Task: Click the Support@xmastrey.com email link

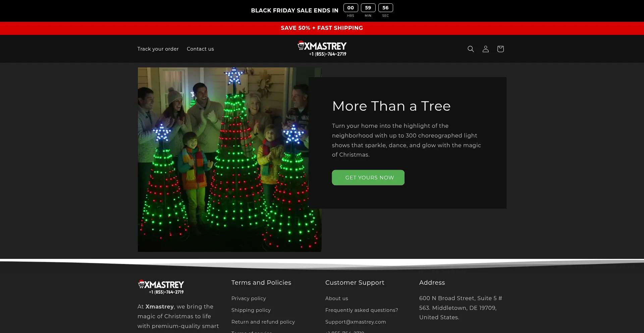Action: 356,322
